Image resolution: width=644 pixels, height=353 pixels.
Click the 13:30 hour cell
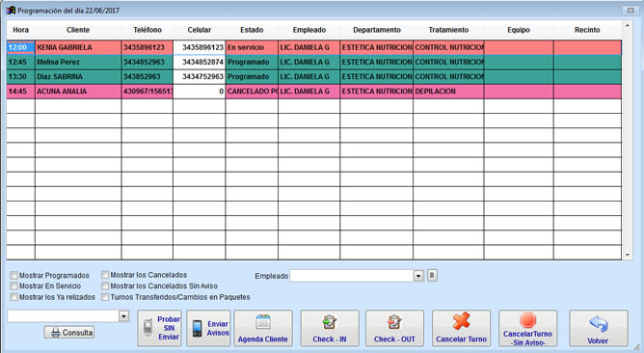point(20,77)
